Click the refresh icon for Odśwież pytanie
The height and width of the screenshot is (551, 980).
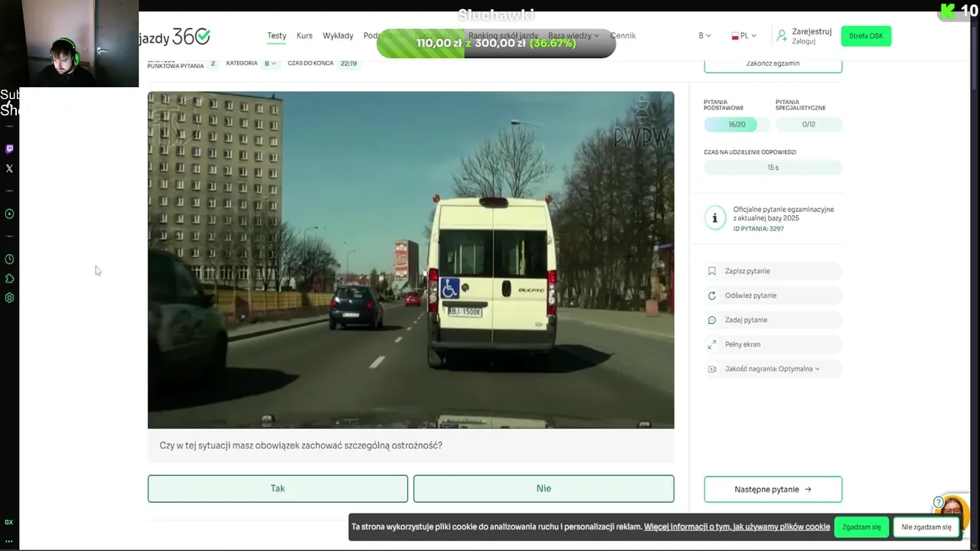pyautogui.click(x=712, y=295)
